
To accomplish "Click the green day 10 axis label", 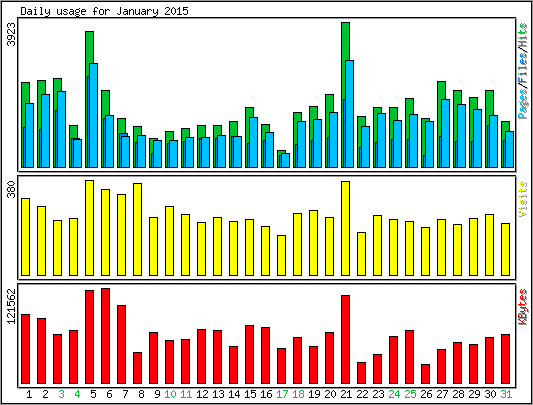I will pos(170,394).
